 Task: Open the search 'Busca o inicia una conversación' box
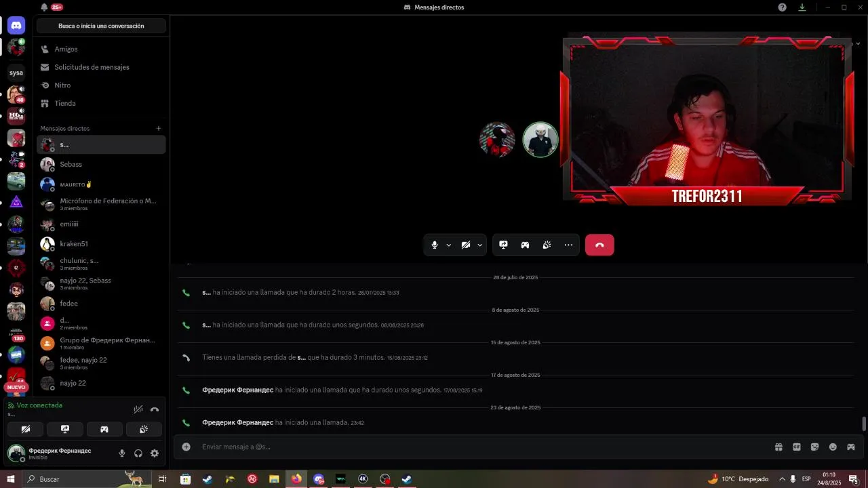(101, 26)
